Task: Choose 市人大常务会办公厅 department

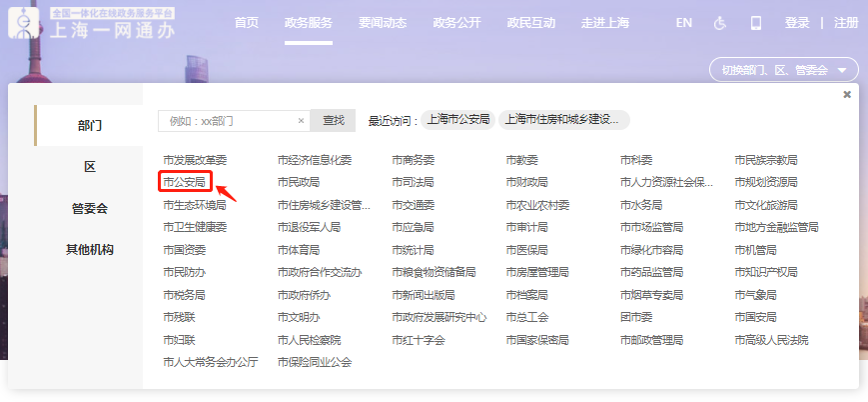Action: point(211,363)
